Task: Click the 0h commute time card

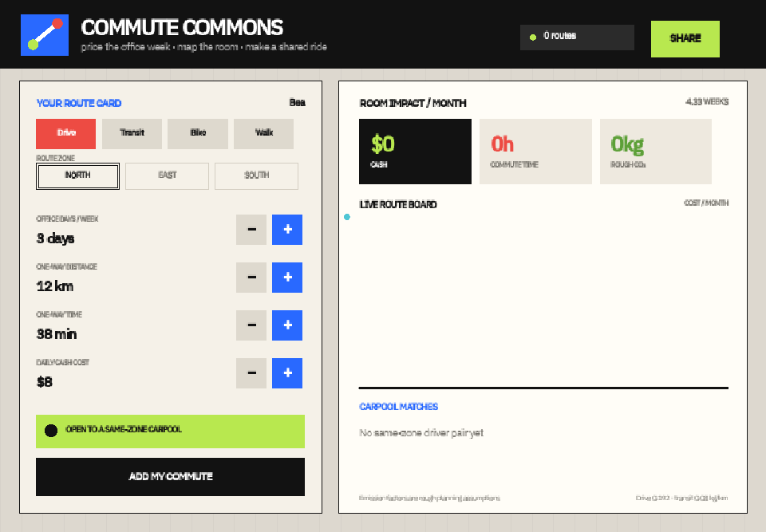Action: tap(535, 152)
